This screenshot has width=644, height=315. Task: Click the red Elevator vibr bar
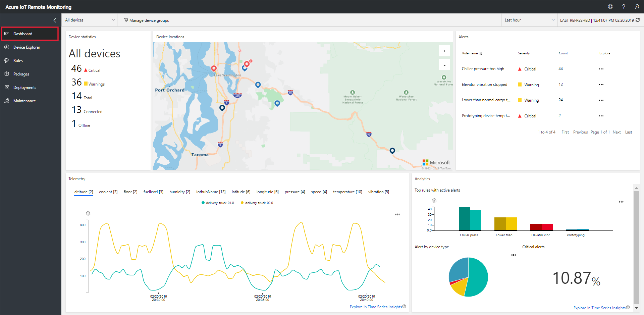pos(541,227)
